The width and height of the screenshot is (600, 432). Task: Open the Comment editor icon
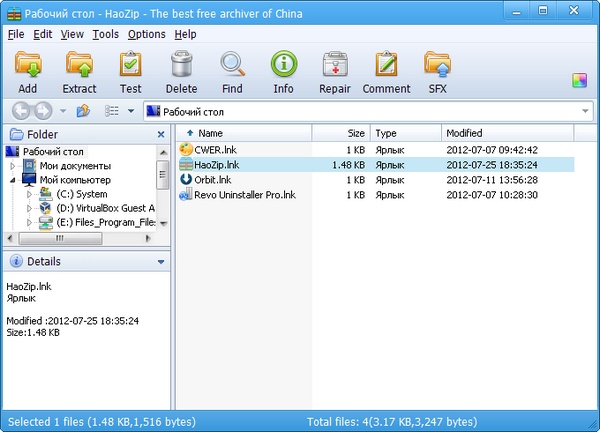[386, 66]
